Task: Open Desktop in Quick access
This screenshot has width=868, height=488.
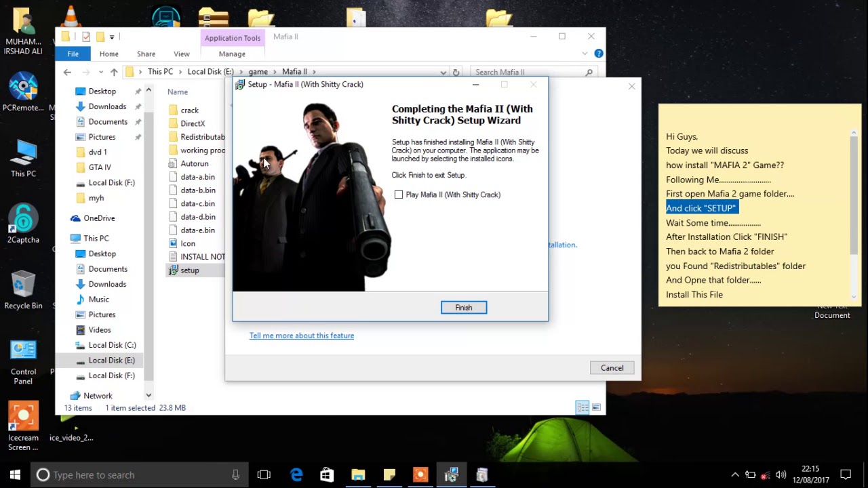Action: 102,91
